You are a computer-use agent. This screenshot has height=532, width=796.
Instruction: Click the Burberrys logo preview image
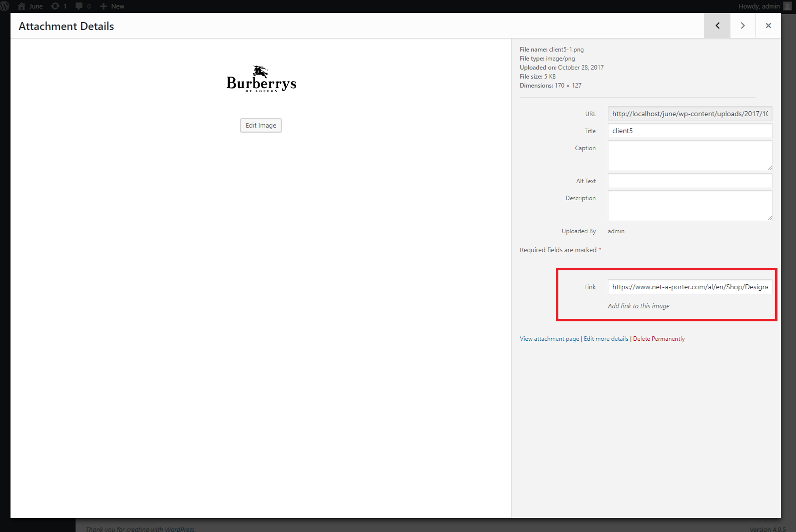[261, 79]
